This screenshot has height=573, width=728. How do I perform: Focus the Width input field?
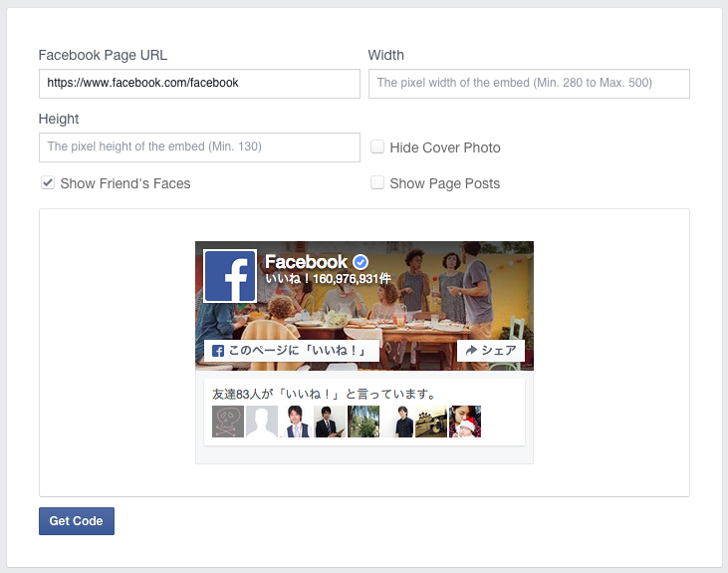529,84
